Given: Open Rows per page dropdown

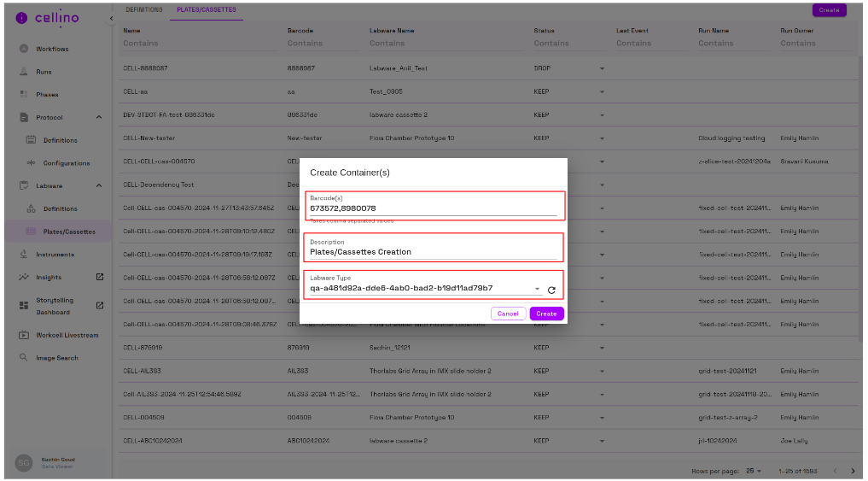Looking at the screenshot, I should point(753,471).
